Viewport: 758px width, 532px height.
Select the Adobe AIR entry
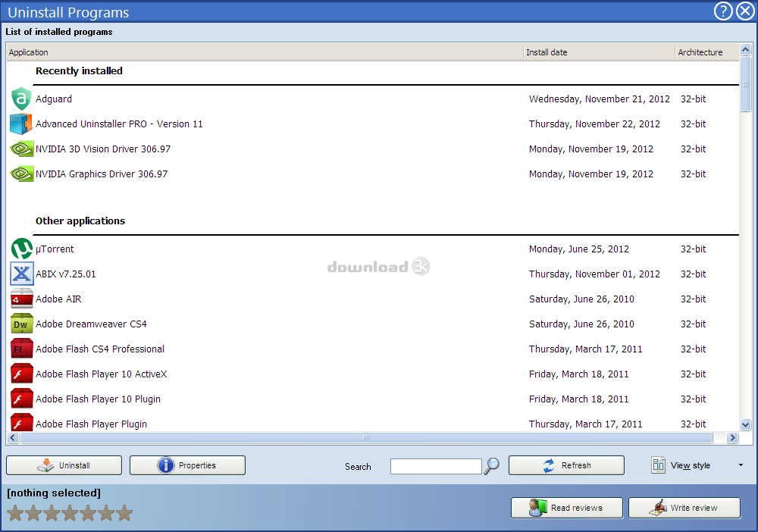(x=373, y=299)
